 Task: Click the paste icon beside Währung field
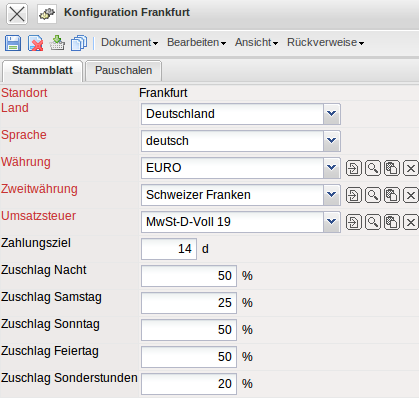392,168
